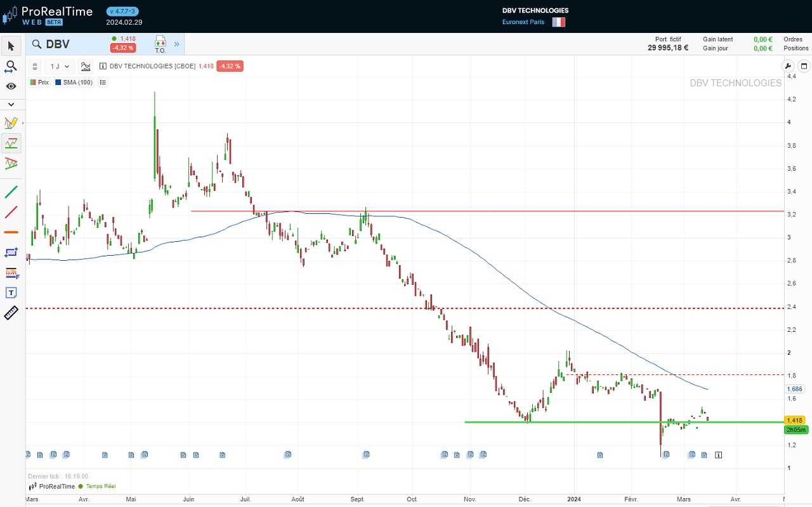Select the triangle pattern drawing tool
Viewport: 812px width, 507px height.
11,164
